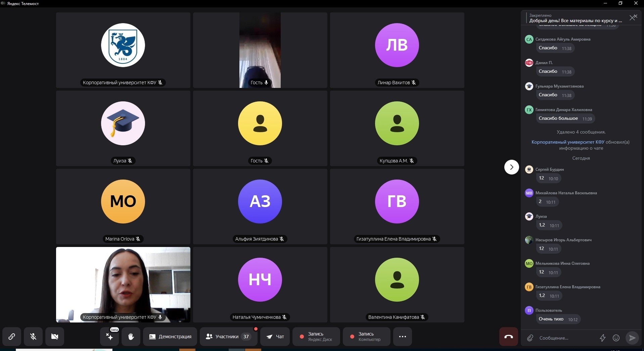
Task: Turn on the camera
Action: (55, 336)
